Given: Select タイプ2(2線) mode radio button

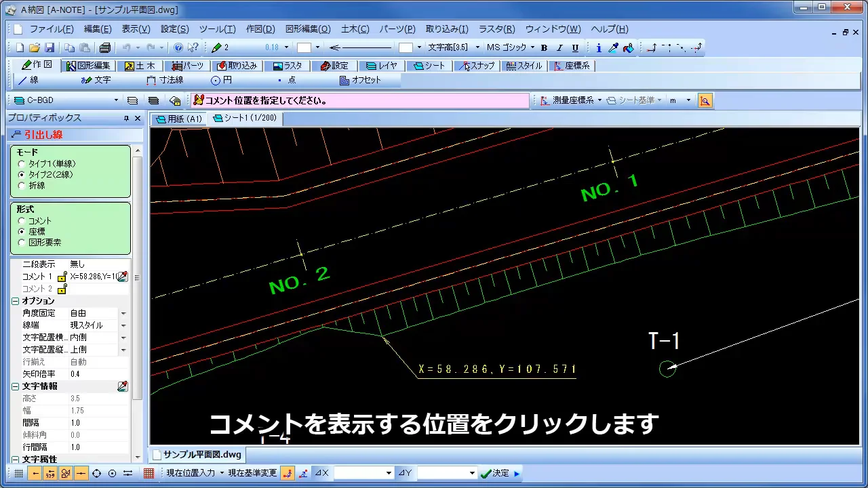Looking at the screenshot, I should click(x=22, y=175).
